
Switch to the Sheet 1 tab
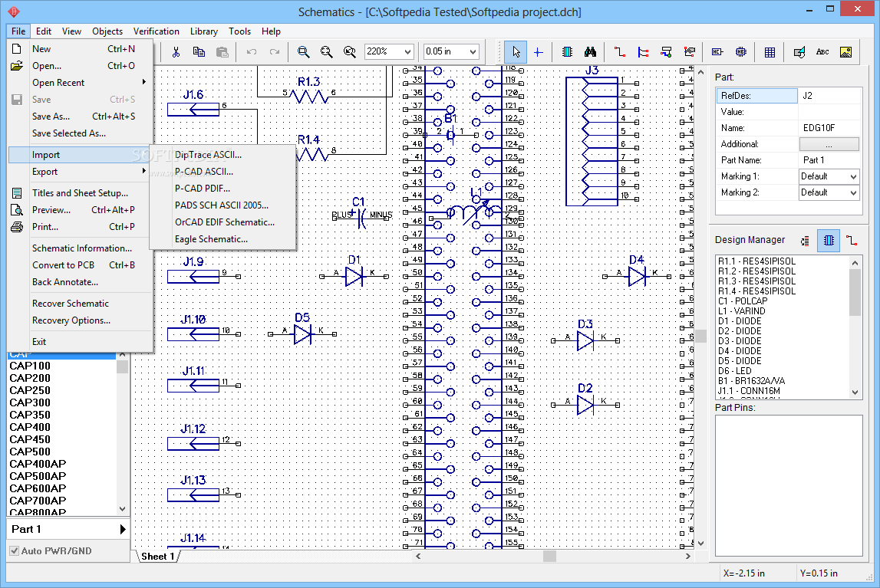click(157, 556)
